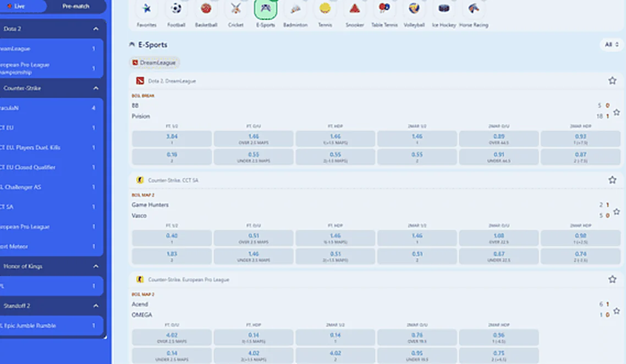Viewport: 626px width, 364px height.
Task: Open European Pro League Championship sidebar entry
Action: 52,68
